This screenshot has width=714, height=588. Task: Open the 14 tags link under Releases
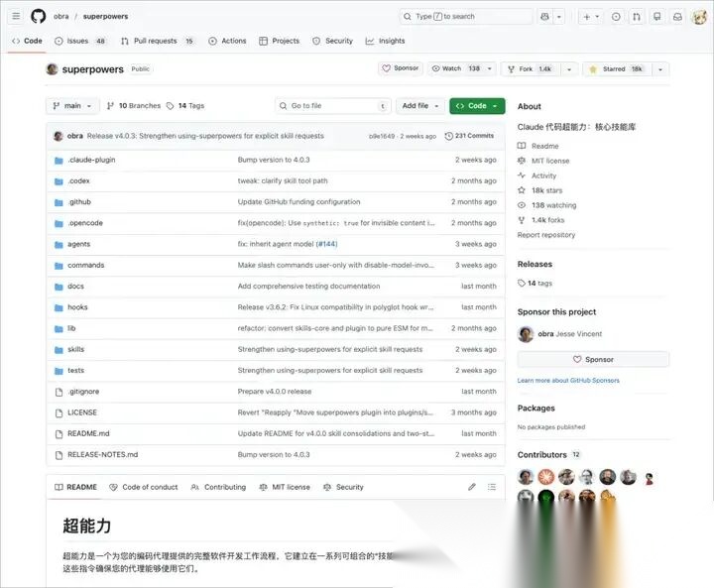[x=535, y=284]
